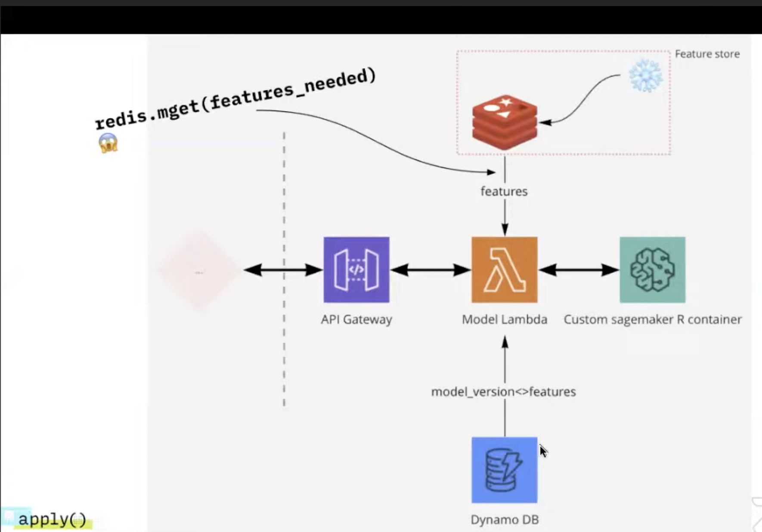This screenshot has width=762, height=532.
Task: Select the 'features' arrow label
Action: click(x=504, y=191)
